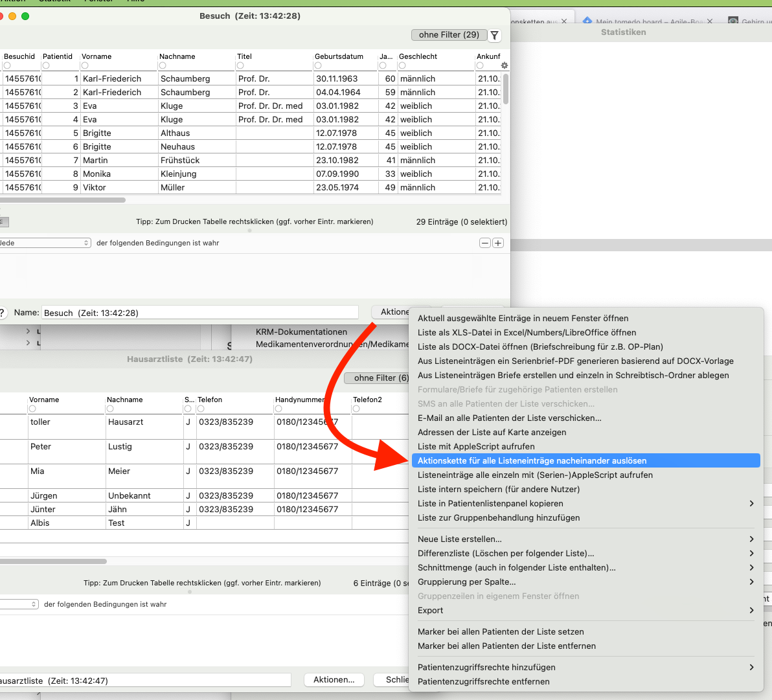
Task: Click the 'ohne Filter (29)' button
Action: [x=449, y=35]
